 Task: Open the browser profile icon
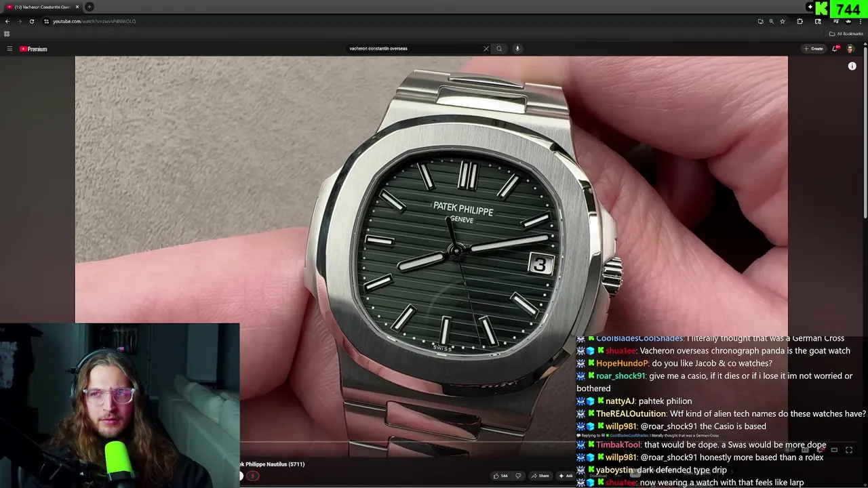click(x=848, y=21)
